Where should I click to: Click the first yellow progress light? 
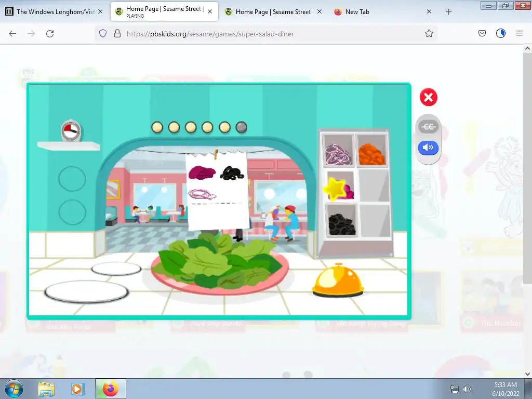pyautogui.click(x=157, y=127)
